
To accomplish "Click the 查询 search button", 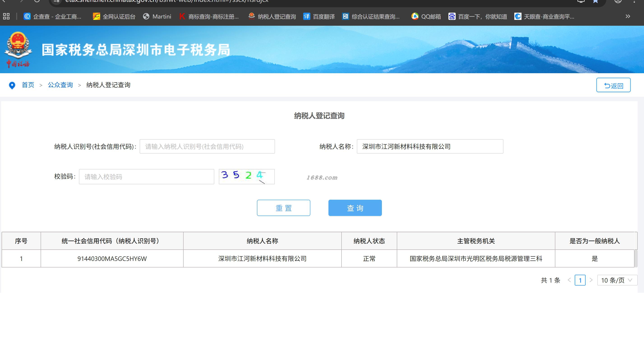I will pos(355,208).
